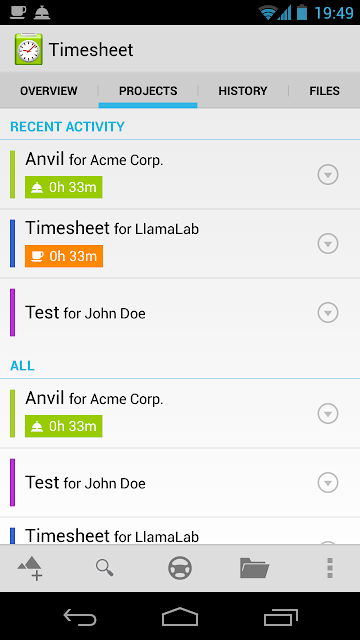
Task: Tap Android home navigation button
Action: 180,617
